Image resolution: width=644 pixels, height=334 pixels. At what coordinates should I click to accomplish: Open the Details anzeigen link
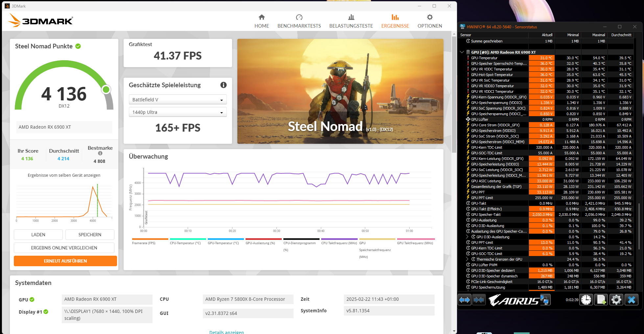click(x=227, y=332)
